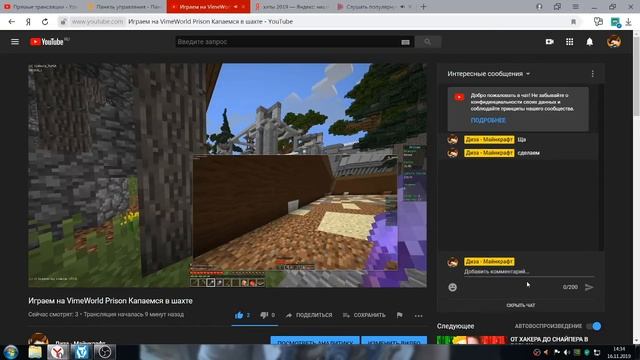This screenshot has height=360, width=640.
Task: Click the taskbar volume icon
Action: pyautogui.click(x=567, y=352)
